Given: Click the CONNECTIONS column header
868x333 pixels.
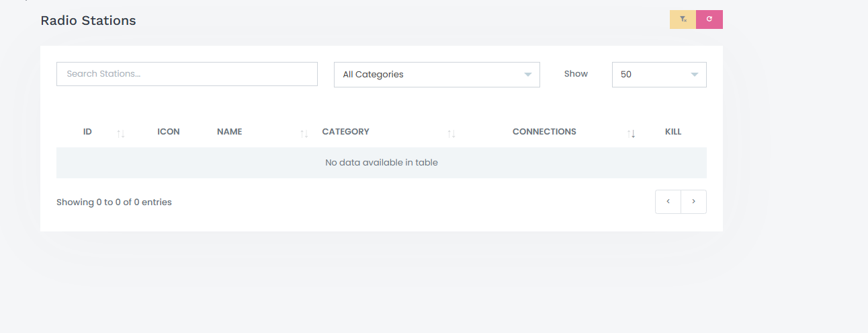Looking at the screenshot, I should pyautogui.click(x=544, y=132).
